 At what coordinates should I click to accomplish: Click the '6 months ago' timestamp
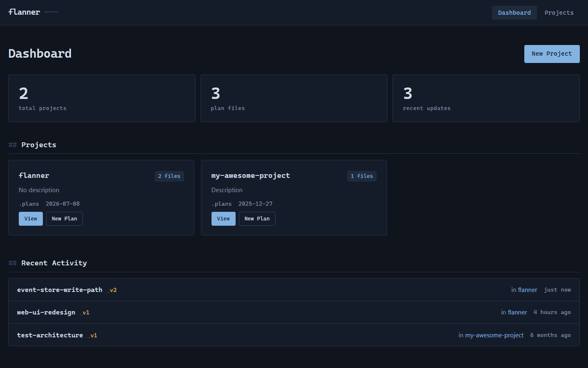pos(550,335)
